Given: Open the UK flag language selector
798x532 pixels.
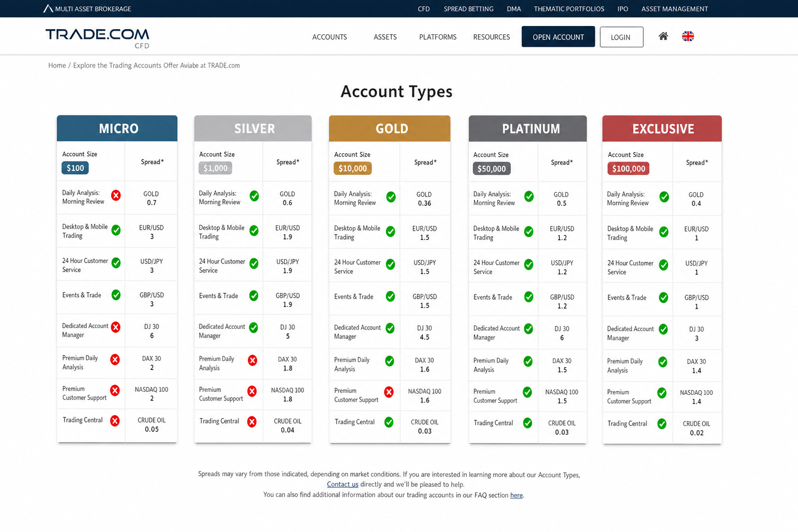Looking at the screenshot, I should (688, 36).
